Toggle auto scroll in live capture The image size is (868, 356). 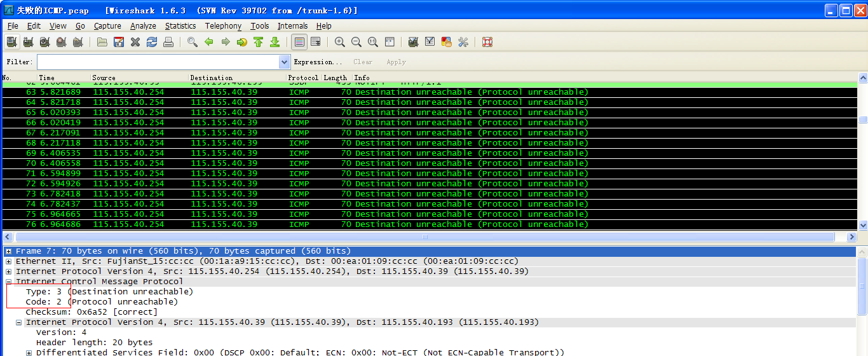point(316,42)
